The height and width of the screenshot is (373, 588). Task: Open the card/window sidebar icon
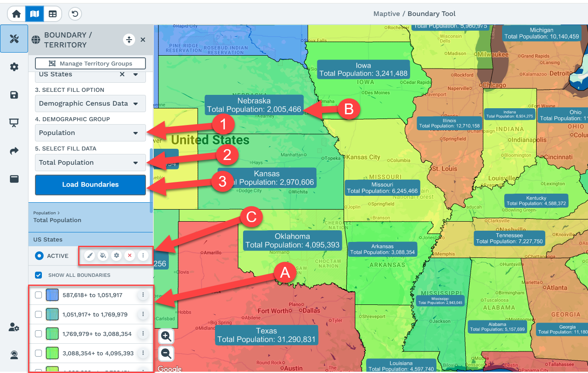tap(14, 179)
